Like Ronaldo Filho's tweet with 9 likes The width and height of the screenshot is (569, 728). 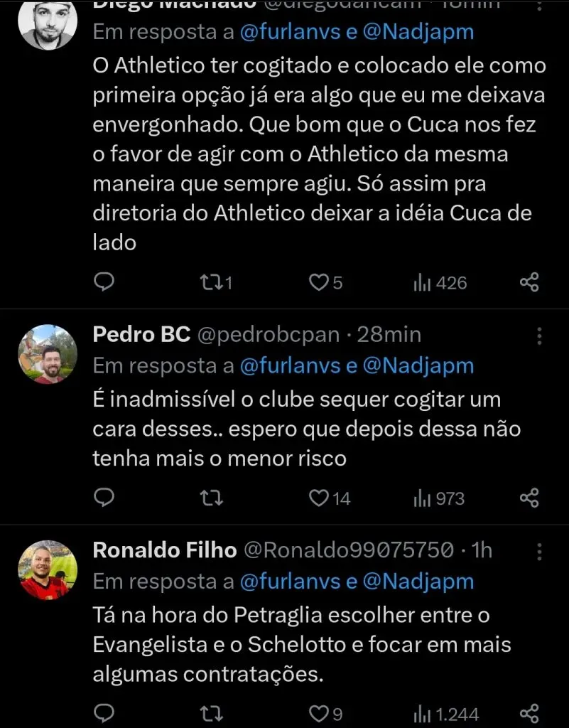pos(319,713)
